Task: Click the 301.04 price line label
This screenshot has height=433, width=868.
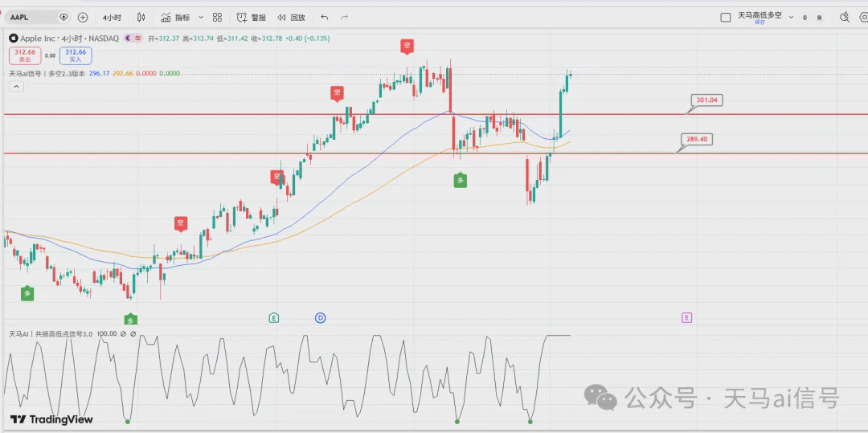Action: point(707,100)
